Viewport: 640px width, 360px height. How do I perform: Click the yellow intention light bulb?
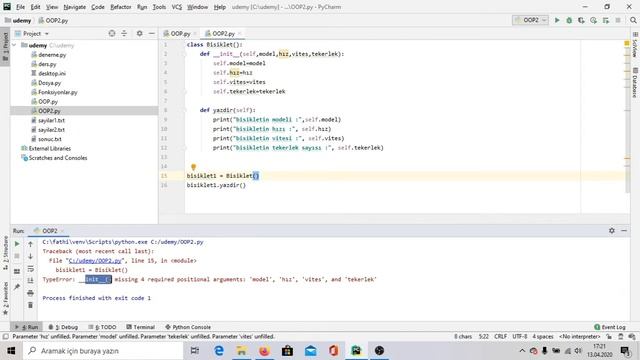tap(193, 167)
